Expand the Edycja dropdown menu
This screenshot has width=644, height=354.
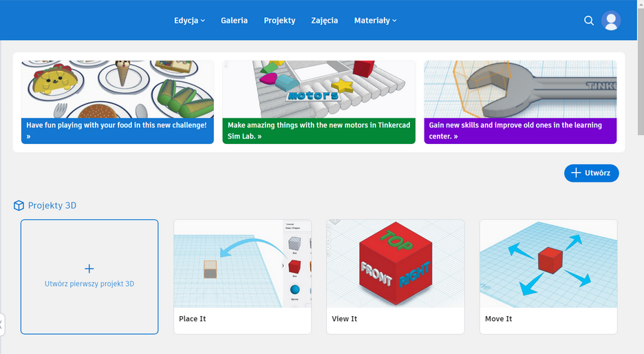tap(189, 21)
